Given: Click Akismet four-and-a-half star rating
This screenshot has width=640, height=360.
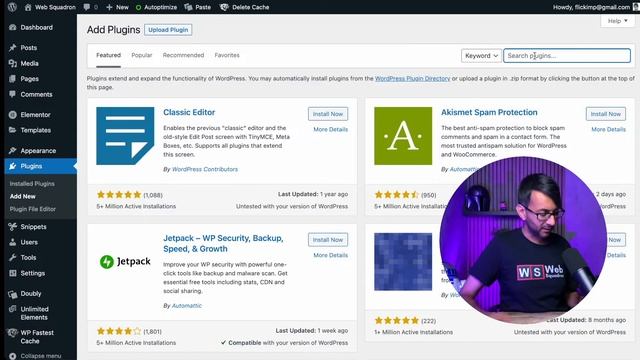Looking at the screenshot, I should 397,195.
